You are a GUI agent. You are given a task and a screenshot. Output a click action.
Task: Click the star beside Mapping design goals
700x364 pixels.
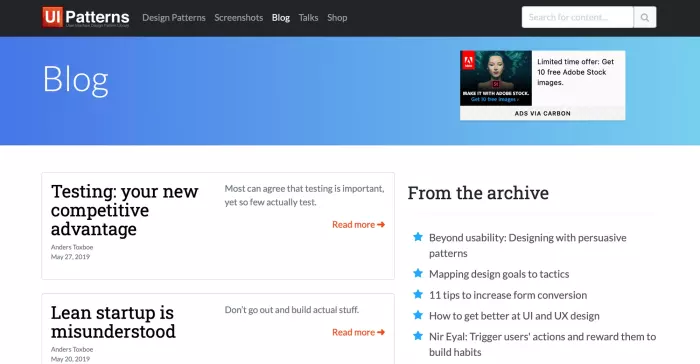click(418, 273)
